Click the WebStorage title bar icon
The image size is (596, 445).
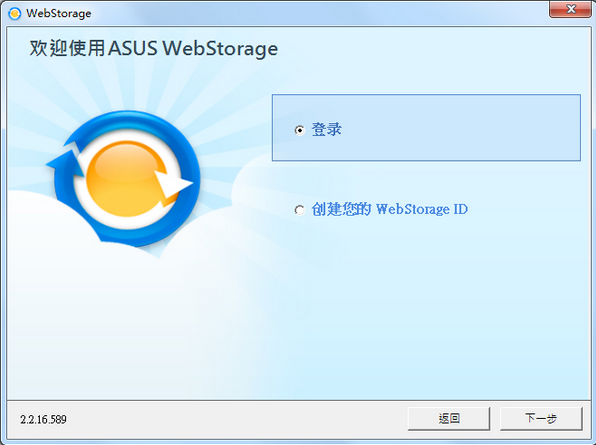pos(14,13)
